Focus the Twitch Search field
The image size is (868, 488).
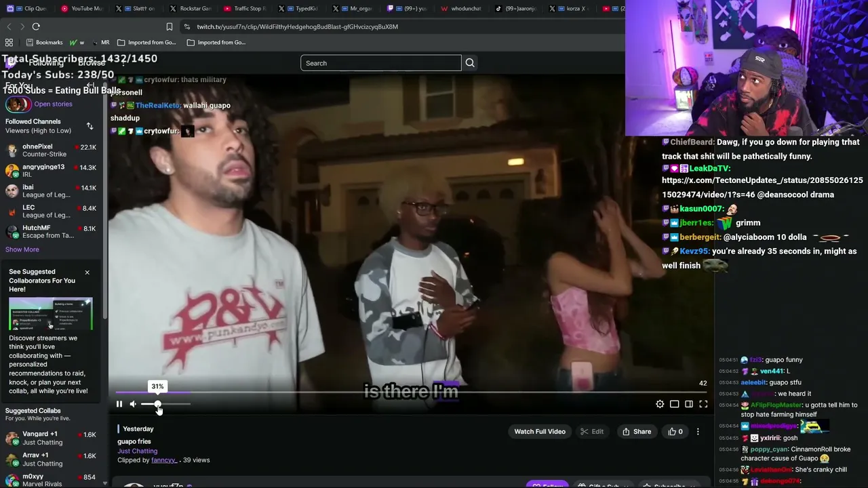(x=381, y=63)
